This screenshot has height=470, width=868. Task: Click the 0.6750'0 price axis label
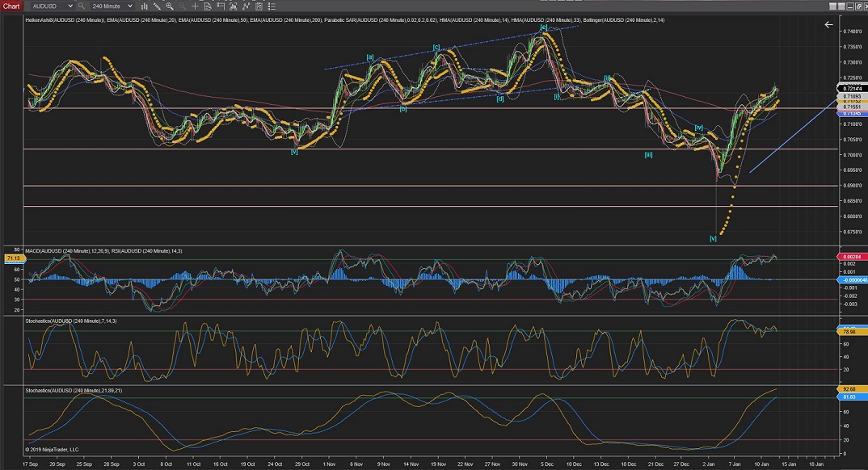(x=853, y=232)
